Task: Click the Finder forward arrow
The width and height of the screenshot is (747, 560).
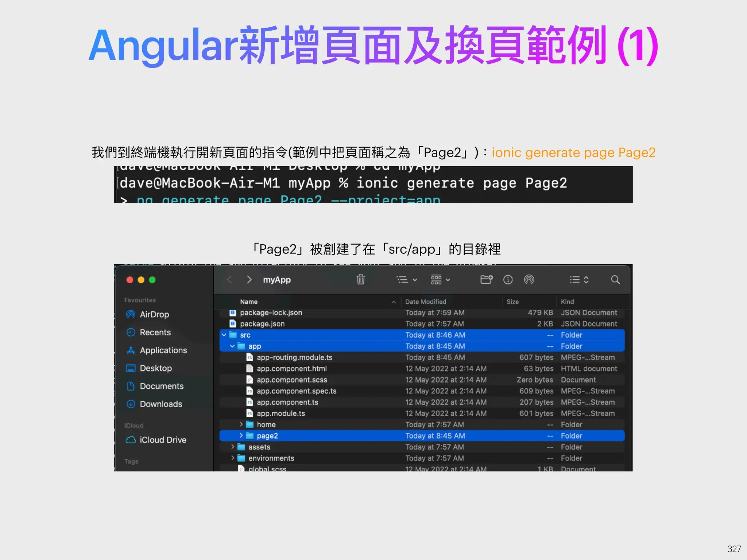Action: coord(249,280)
